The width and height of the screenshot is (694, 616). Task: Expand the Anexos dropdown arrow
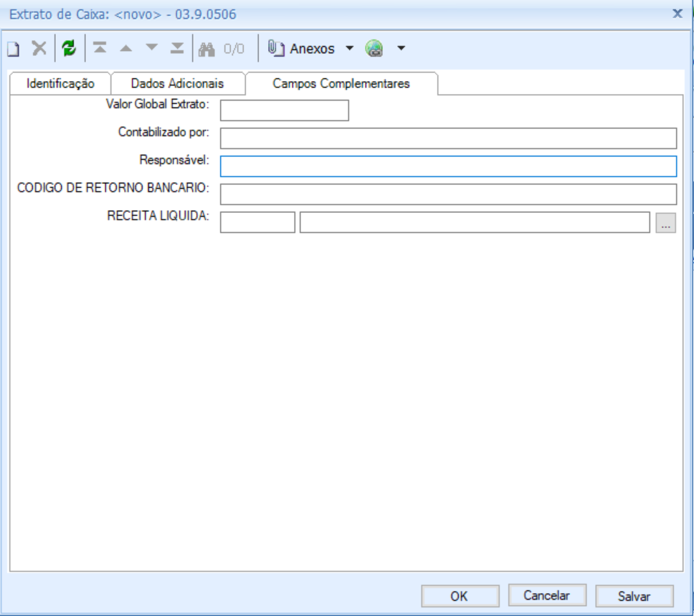(x=350, y=48)
